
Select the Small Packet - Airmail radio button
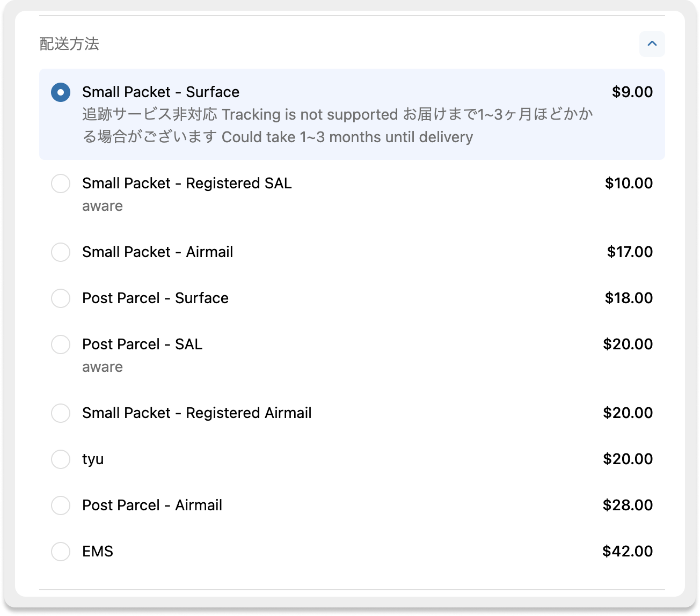(x=61, y=252)
